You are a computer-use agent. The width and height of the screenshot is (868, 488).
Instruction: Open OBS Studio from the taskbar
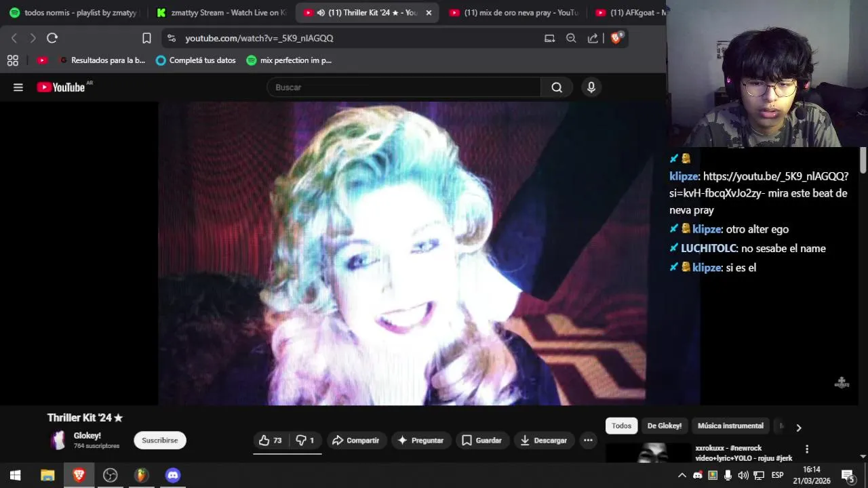point(110,476)
